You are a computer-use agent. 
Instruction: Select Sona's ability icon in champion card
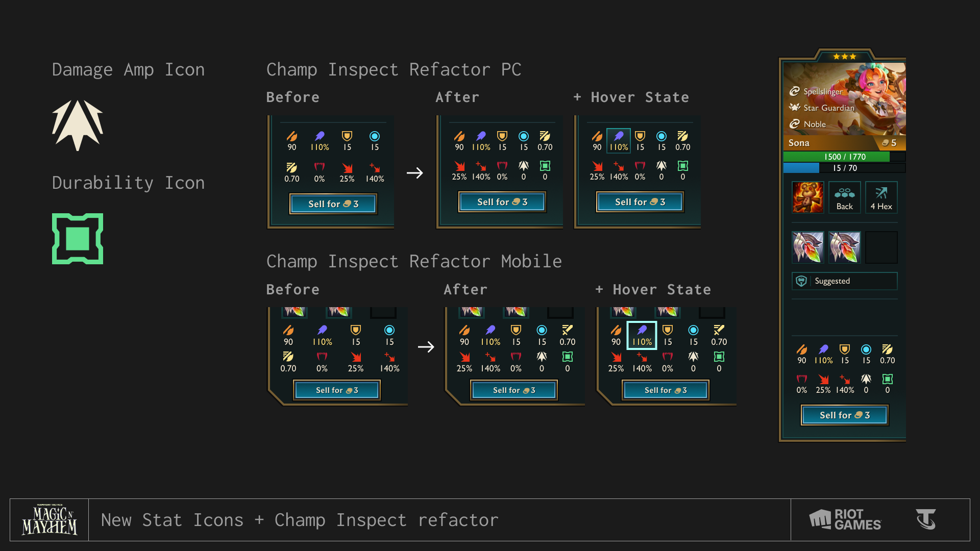tap(807, 197)
